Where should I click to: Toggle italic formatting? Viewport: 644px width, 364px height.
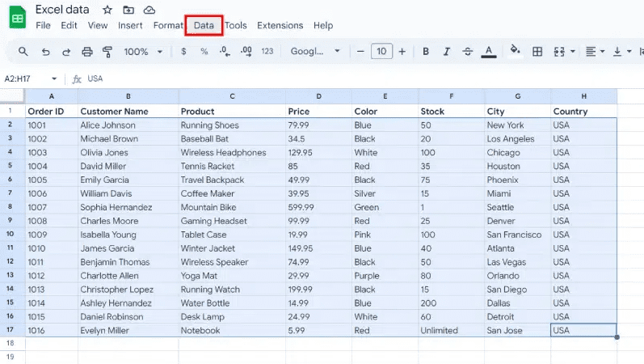(x=447, y=52)
